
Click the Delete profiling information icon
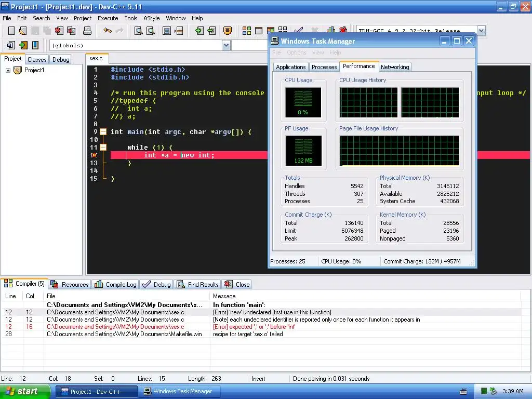coord(343,30)
